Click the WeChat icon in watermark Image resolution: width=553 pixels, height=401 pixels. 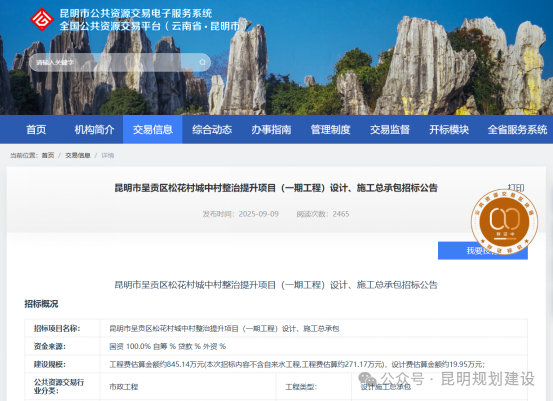point(367,380)
